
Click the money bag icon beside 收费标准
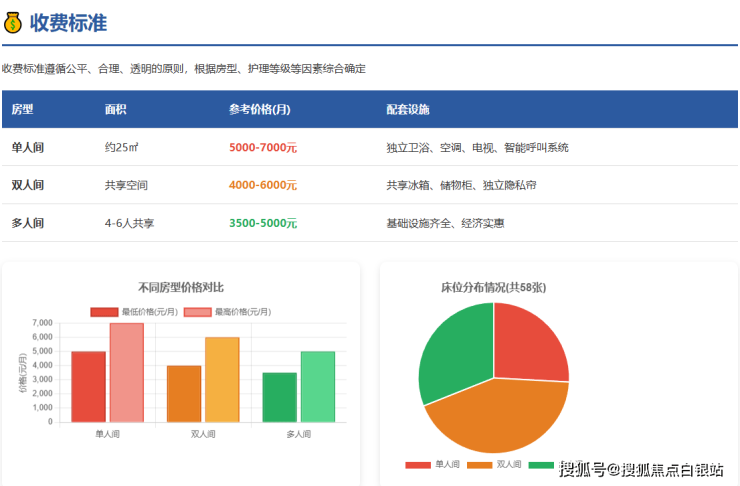point(13,22)
